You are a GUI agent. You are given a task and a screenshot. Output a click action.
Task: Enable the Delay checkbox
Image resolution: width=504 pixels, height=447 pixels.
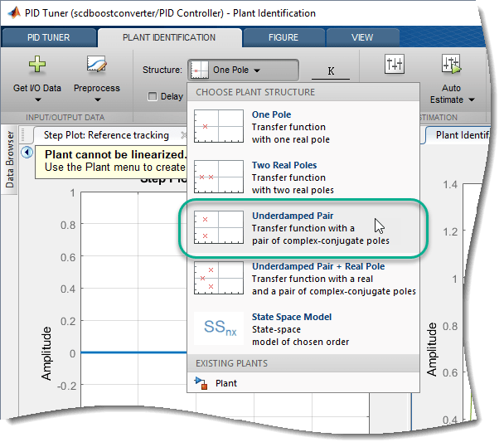click(x=153, y=96)
